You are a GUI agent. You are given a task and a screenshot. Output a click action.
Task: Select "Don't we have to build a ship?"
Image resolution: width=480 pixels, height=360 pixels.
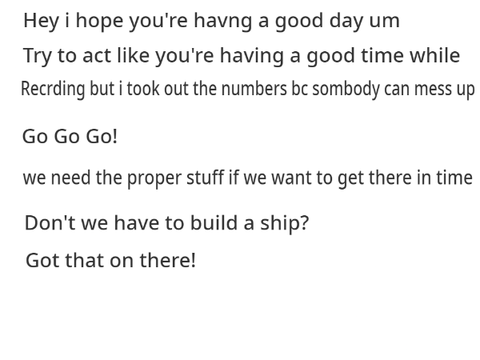point(167,223)
